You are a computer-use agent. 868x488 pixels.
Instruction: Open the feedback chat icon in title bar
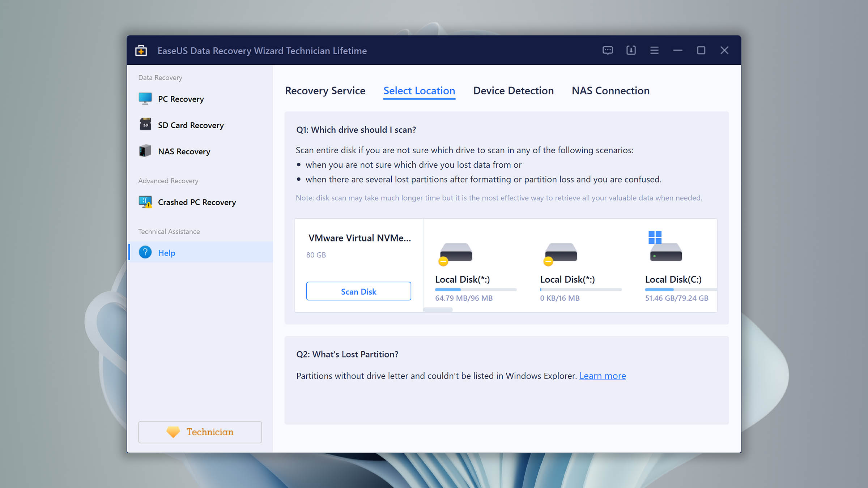[x=608, y=50]
